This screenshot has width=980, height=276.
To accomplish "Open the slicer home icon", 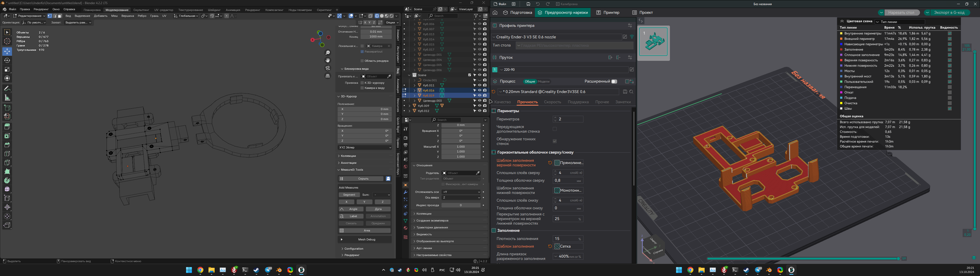I will click(495, 13).
